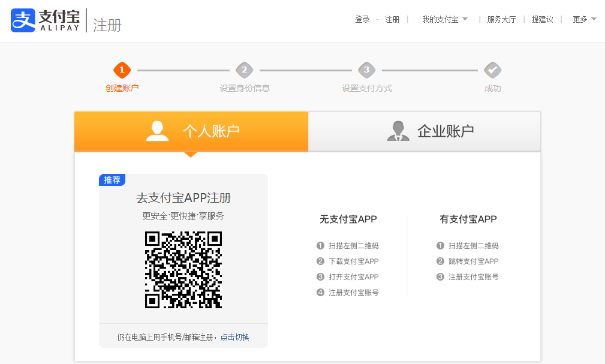The image size is (605, 364).
Task: Click the enterprise account businessman icon
Action: 398,131
